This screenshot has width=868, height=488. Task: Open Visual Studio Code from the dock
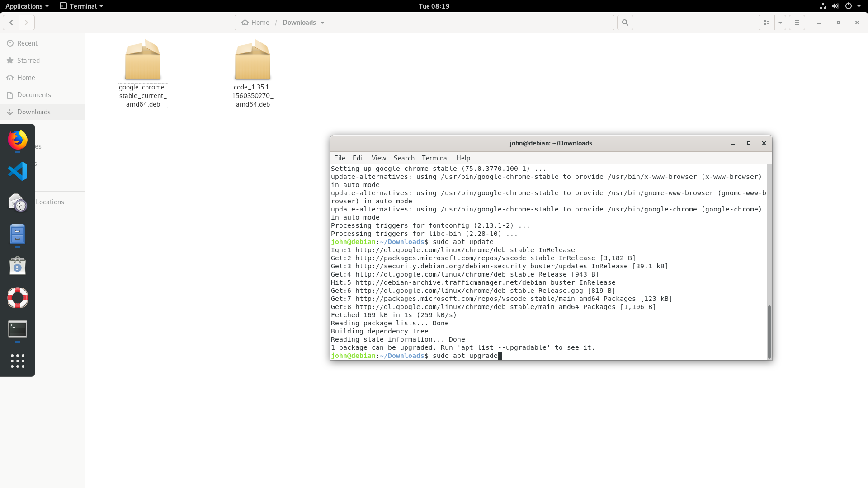click(18, 171)
